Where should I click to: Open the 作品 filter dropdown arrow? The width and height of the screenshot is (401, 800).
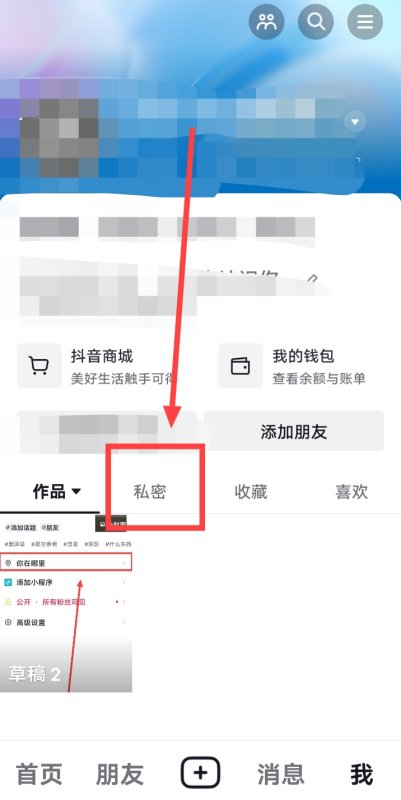click(76, 492)
